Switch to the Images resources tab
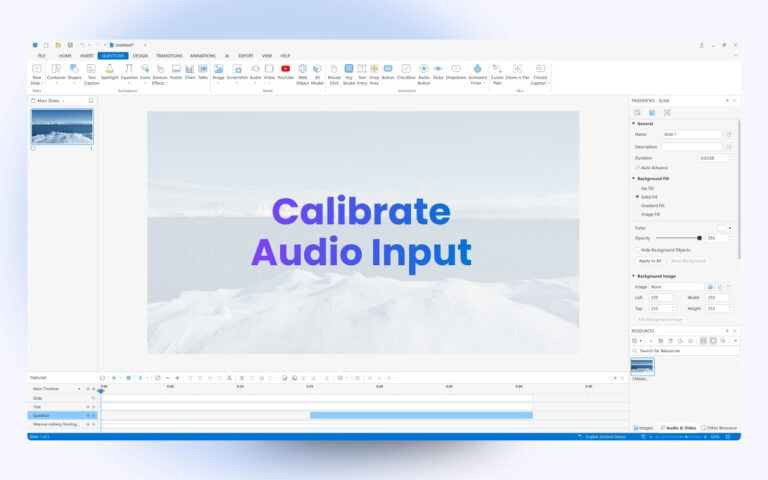Viewport: 768px width, 480px height. 644,428
